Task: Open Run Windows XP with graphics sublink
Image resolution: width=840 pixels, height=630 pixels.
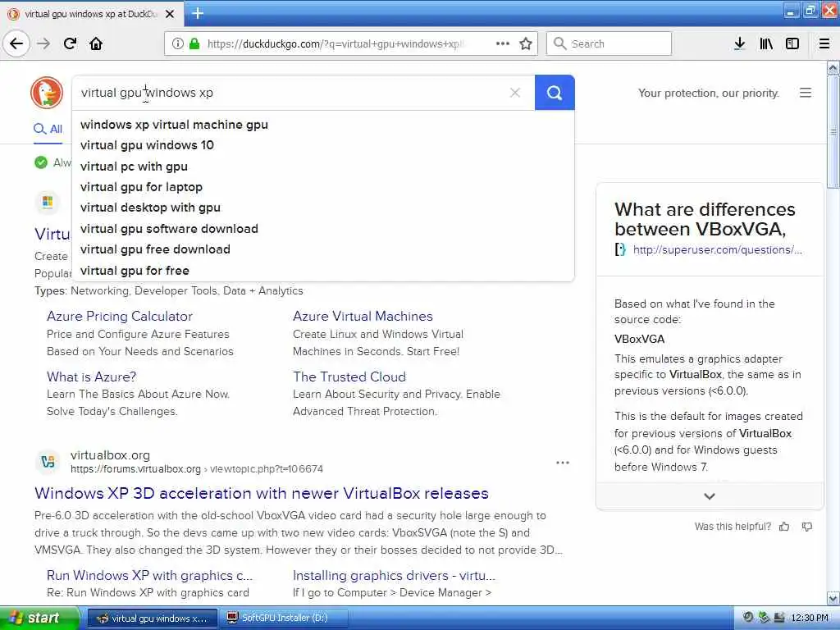Action: point(149,575)
